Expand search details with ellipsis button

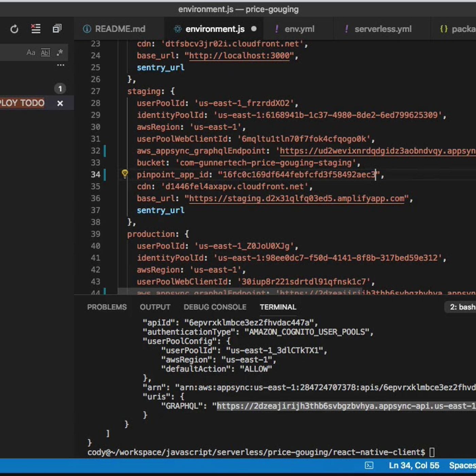click(x=61, y=65)
